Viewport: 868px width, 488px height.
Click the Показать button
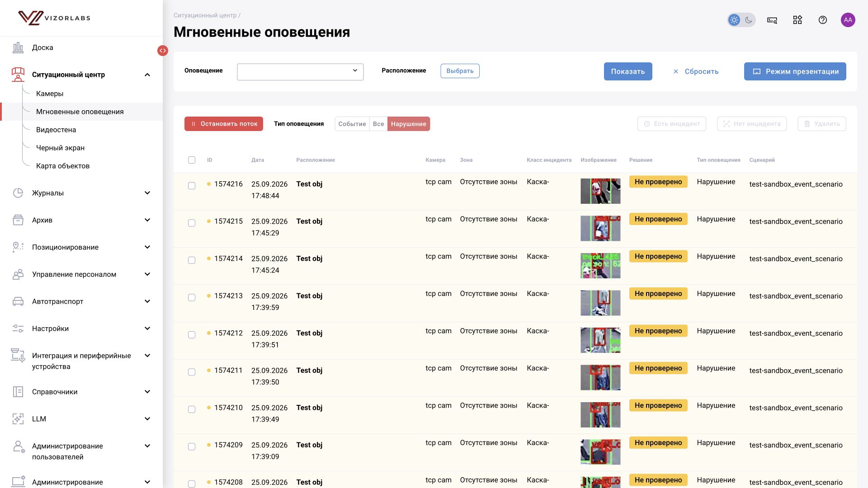point(628,71)
